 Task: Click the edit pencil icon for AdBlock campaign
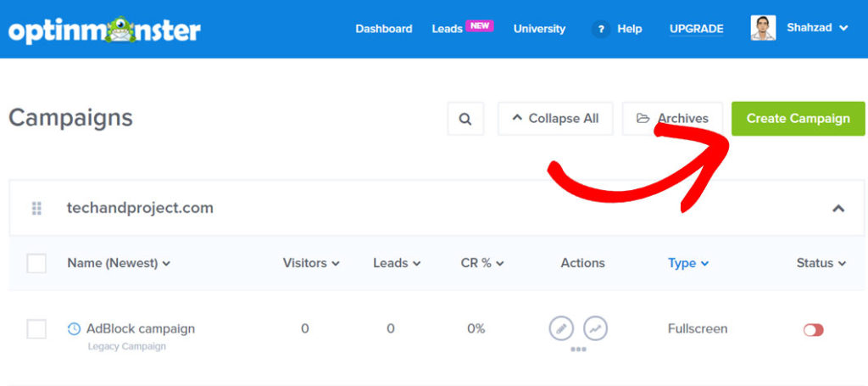[x=561, y=328]
